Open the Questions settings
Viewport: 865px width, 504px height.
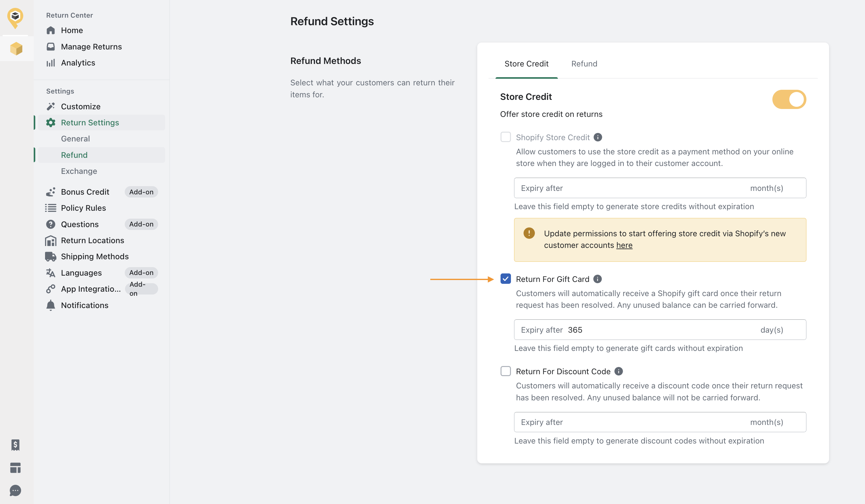click(80, 224)
